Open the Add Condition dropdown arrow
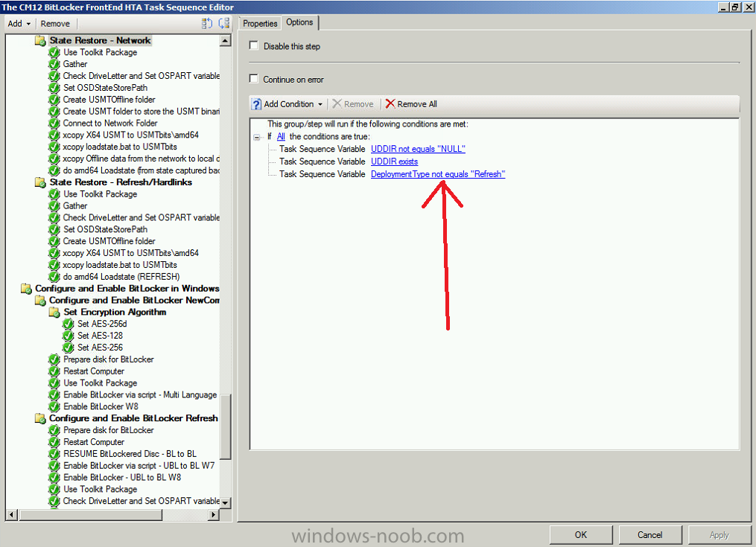The width and height of the screenshot is (756, 547). pos(320,104)
